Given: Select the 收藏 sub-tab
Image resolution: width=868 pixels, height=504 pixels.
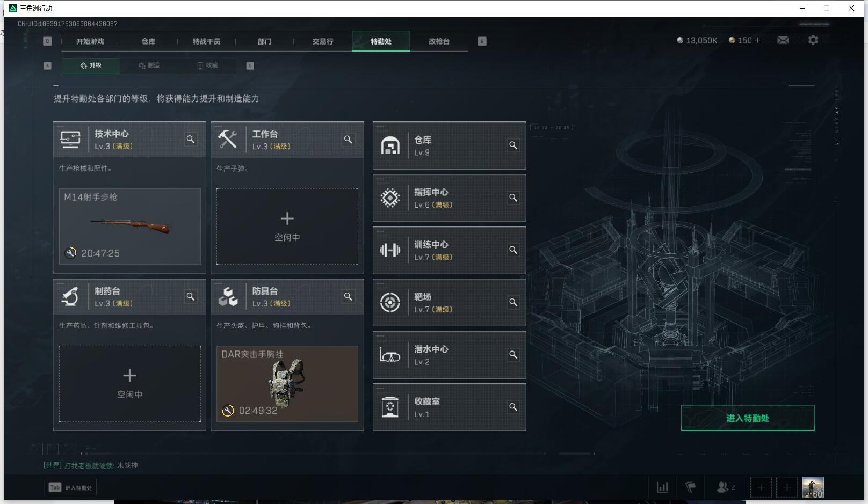Looking at the screenshot, I should pyautogui.click(x=207, y=65).
